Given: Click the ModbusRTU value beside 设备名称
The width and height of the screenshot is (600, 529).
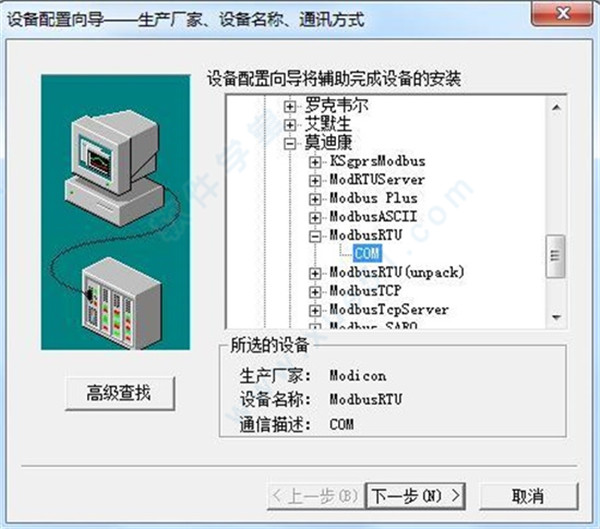Looking at the screenshot, I should point(366,400).
